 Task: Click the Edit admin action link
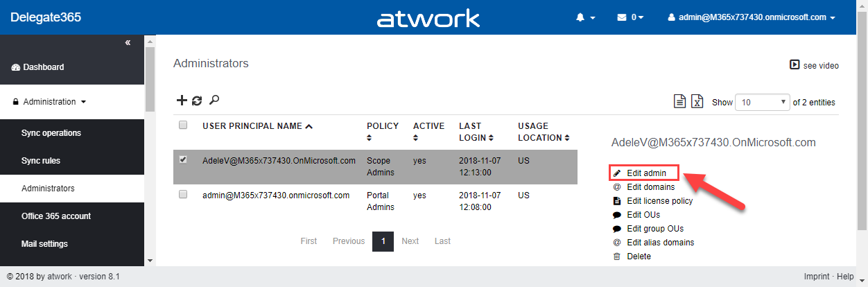coord(646,173)
